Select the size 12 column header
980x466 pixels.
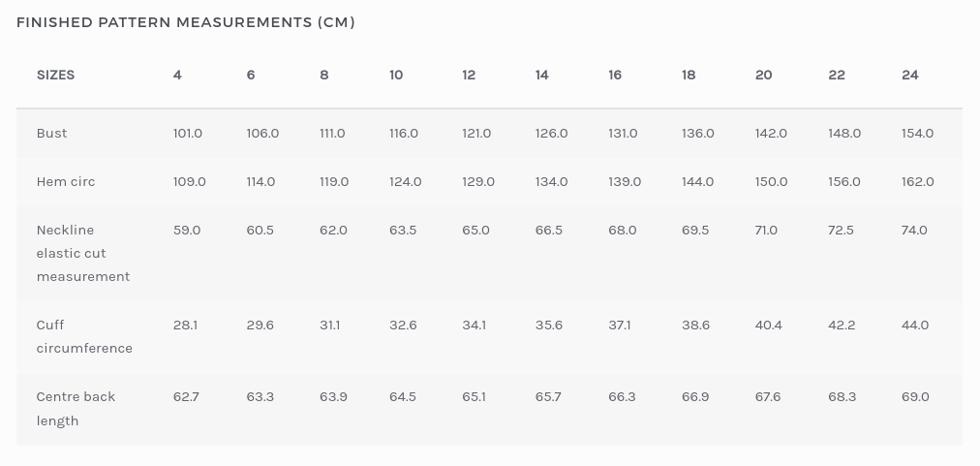tap(469, 75)
